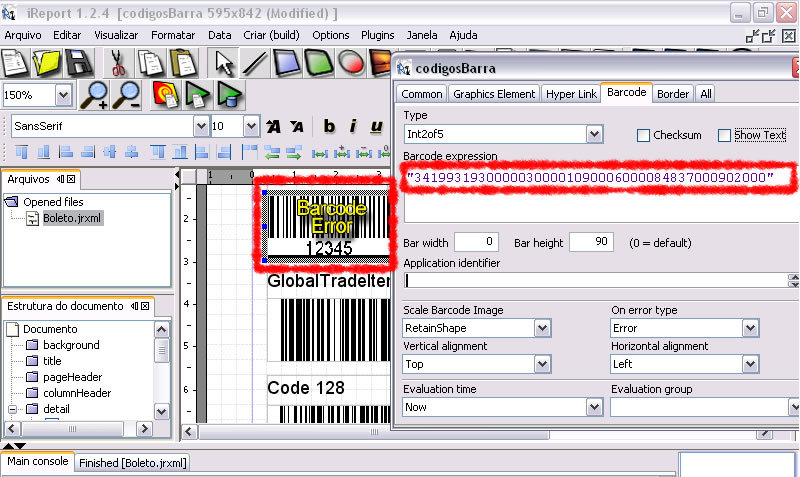Viewport: 800px width, 477px height.
Task: Run report using database connection icon
Action: 230,95
